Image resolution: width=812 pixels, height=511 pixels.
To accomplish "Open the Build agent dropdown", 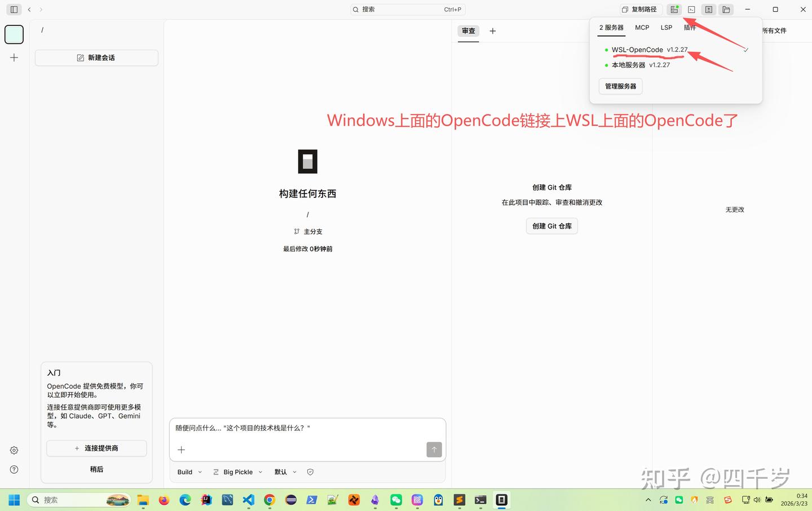I will click(189, 472).
